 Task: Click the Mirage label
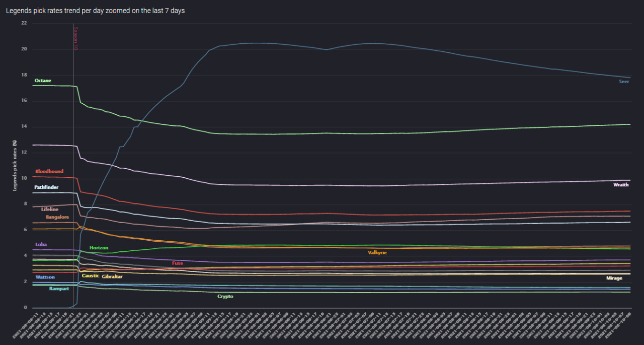614,278
